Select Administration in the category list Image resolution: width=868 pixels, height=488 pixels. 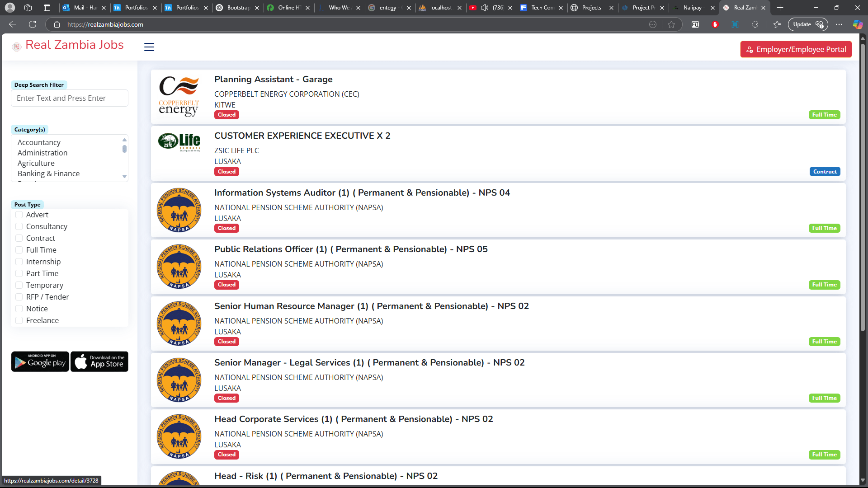(x=42, y=153)
